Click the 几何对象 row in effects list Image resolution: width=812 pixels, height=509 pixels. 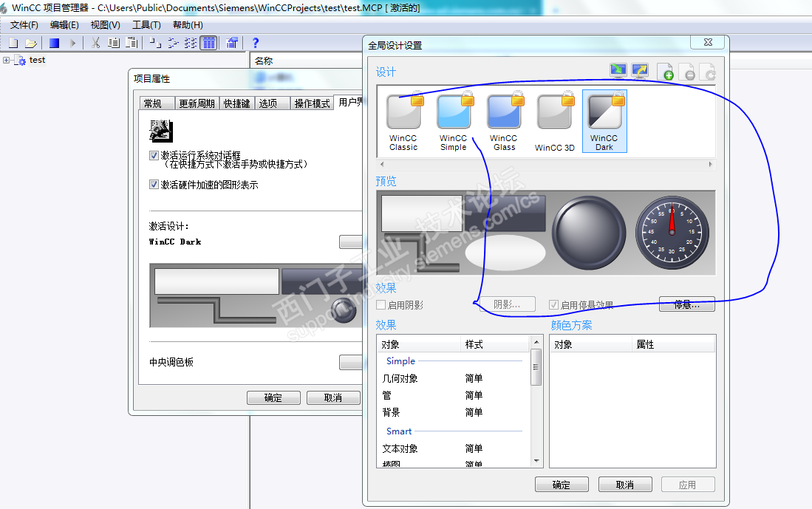(453, 378)
